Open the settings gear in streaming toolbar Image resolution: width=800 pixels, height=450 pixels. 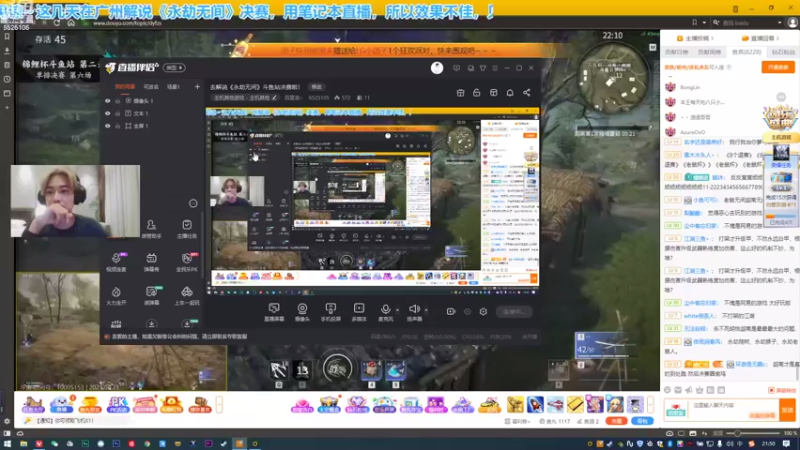point(483,311)
